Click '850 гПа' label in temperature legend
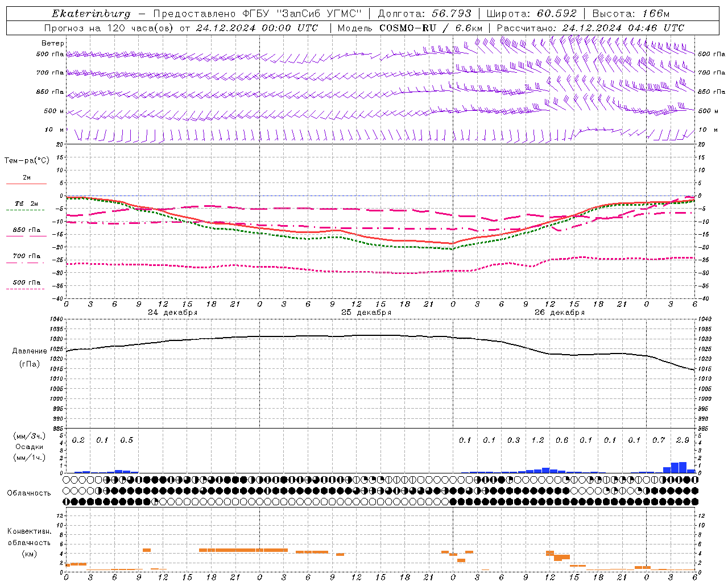 click(27, 230)
